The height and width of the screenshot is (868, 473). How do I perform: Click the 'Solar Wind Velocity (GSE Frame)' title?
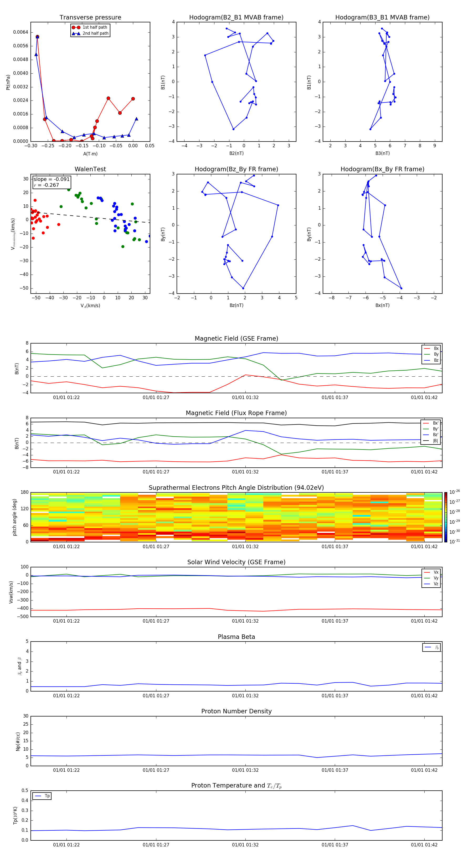point(236,562)
